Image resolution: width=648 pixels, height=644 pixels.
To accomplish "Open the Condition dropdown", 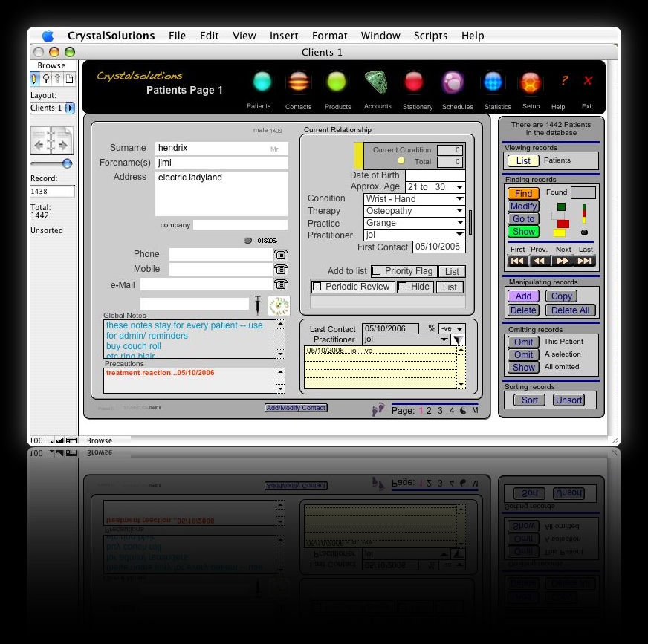I will point(459,198).
